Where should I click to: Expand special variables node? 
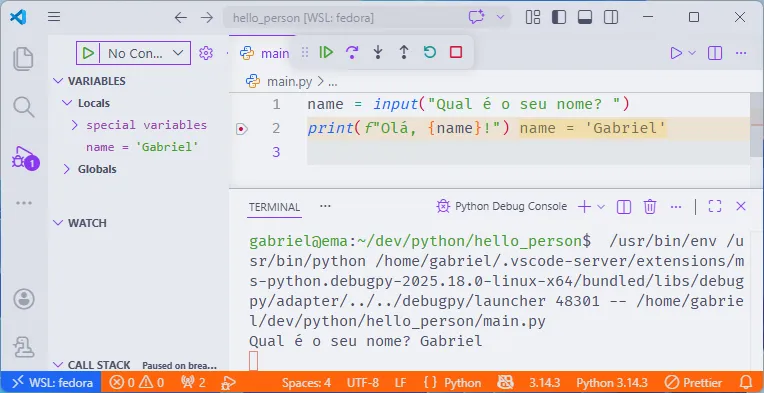75,125
